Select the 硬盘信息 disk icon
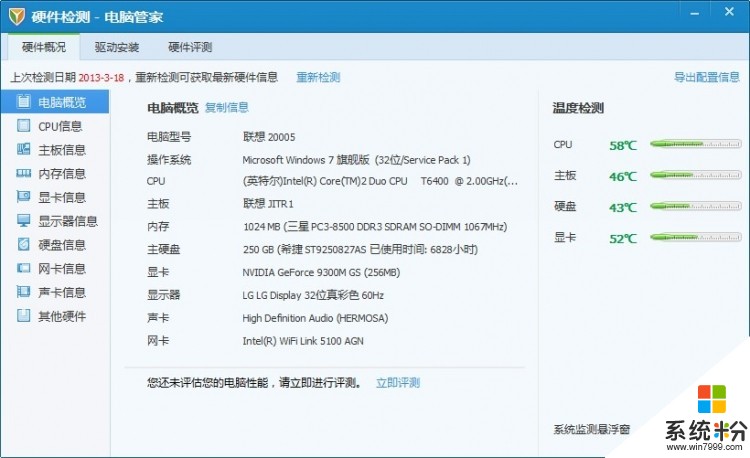Screen dimensions: 750x458 [24, 244]
